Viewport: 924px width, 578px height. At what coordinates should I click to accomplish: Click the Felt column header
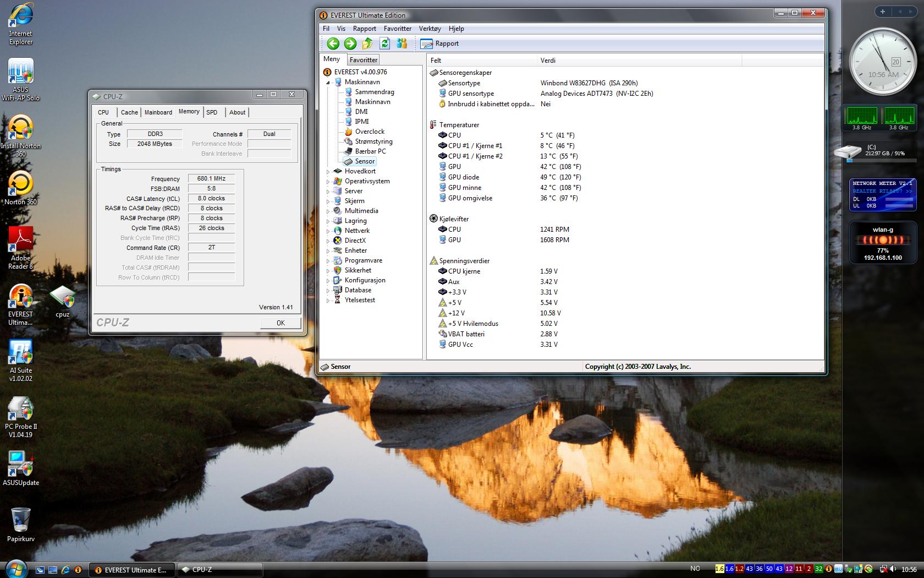(482, 61)
